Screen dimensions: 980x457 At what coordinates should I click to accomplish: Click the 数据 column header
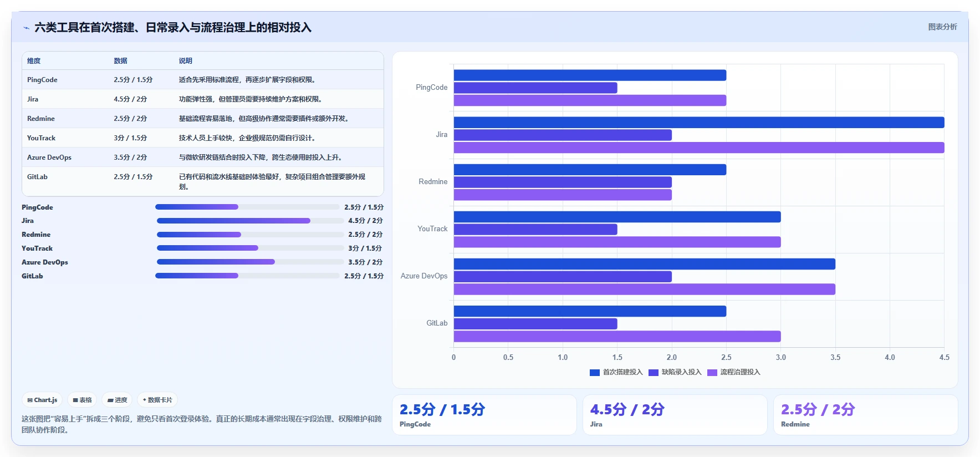[120, 61]
